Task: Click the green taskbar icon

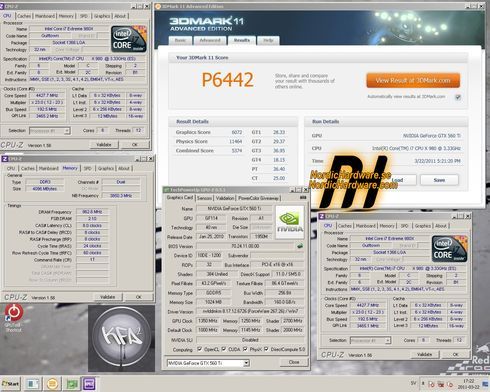Action: (71, 384)
